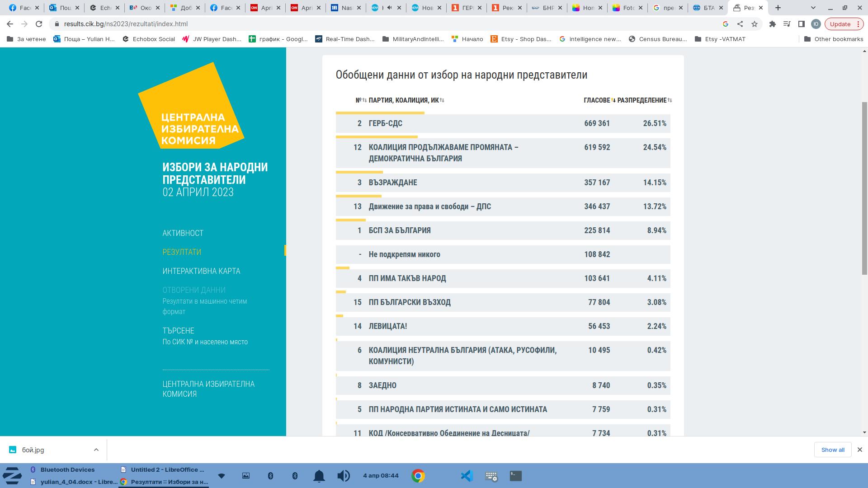Open ОТВОРЕНИ ДАННИ sidebar item
The height and width of the screenshot is (488, 868).
point(194,290)
